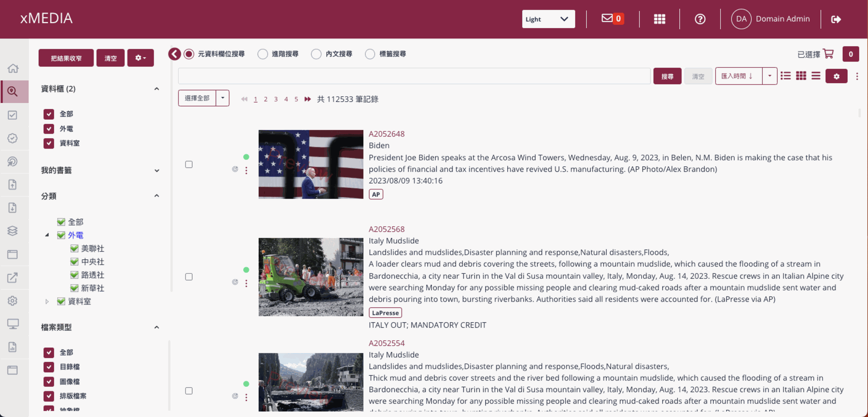Open the mail inbox icon in header
This screenshot has width=868, height=417.
point(607,19)
